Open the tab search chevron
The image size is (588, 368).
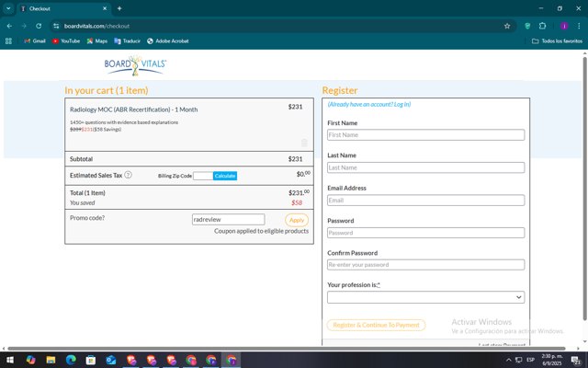[8, 8]
